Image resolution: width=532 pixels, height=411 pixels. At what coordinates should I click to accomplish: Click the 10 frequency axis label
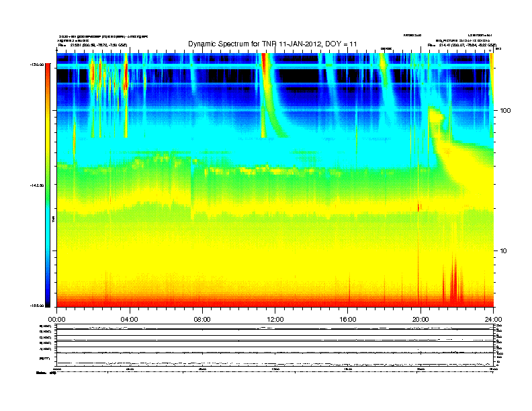click(x=504, y=251)
